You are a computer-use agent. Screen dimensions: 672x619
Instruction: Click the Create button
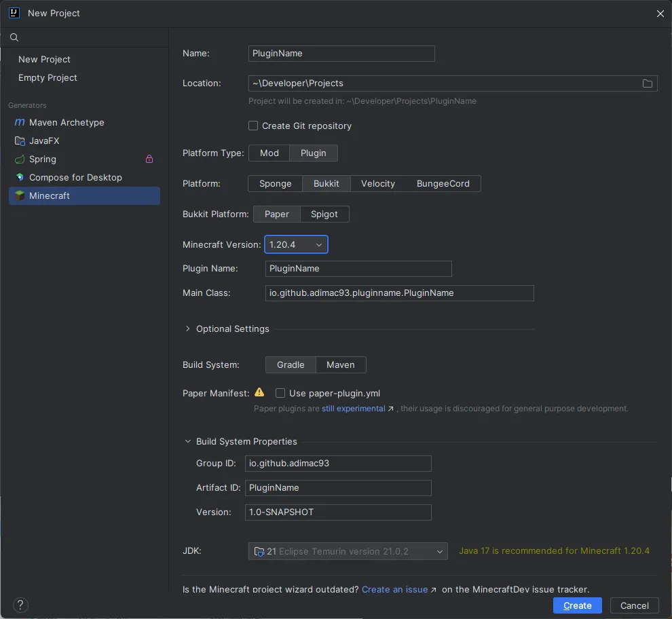[x=577, y=605]
